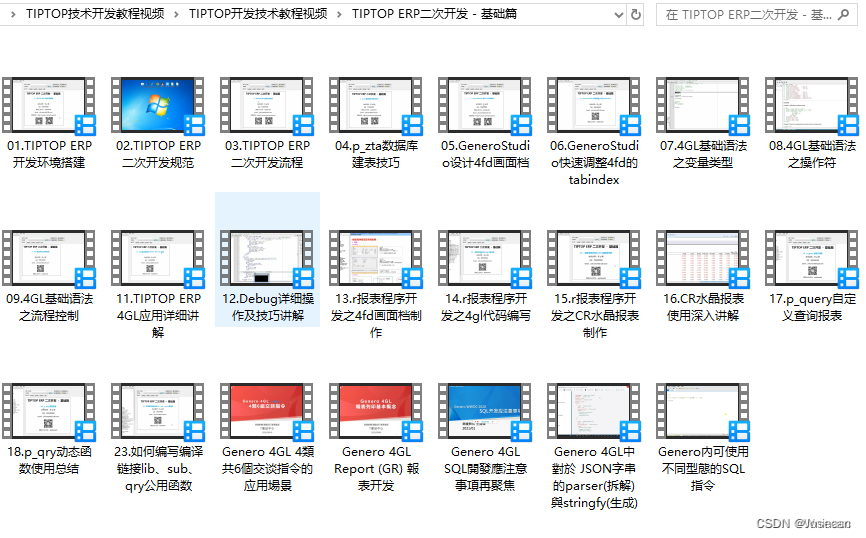
Task: Expand chevron after TIPTOP开发技术教程视频 breadcrumb
Action: pyautogui.click(x=339, y=14)
